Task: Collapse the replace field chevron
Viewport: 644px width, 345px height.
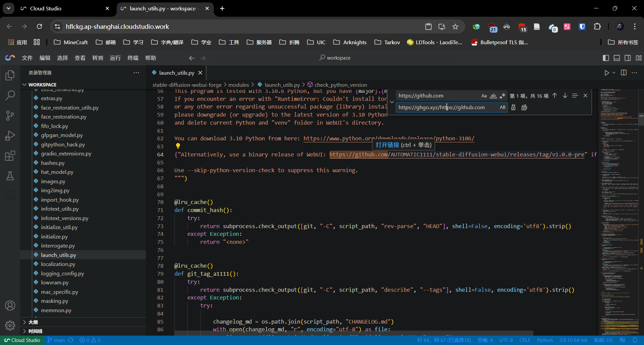Action: point(391,102)
